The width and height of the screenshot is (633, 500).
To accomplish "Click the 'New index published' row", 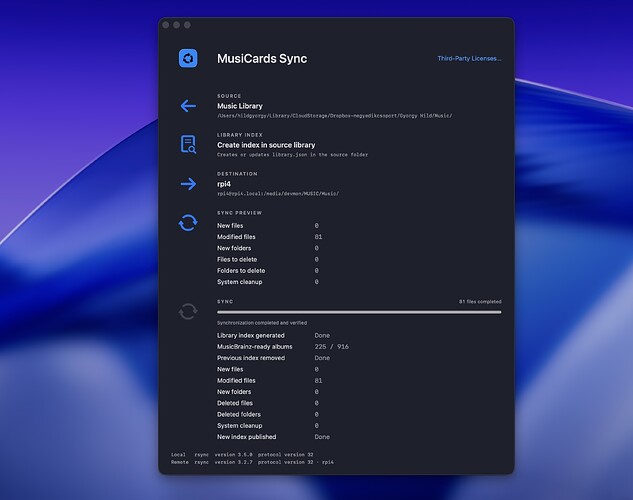I will (x=274, y=437).
